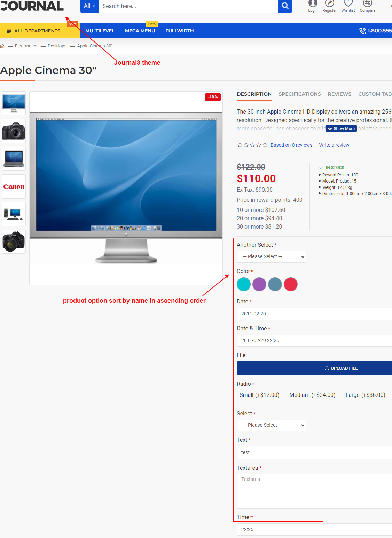The image size is (392, 538).
Task: Switch to the Specifications tab
Action: [x=300, y=94]
